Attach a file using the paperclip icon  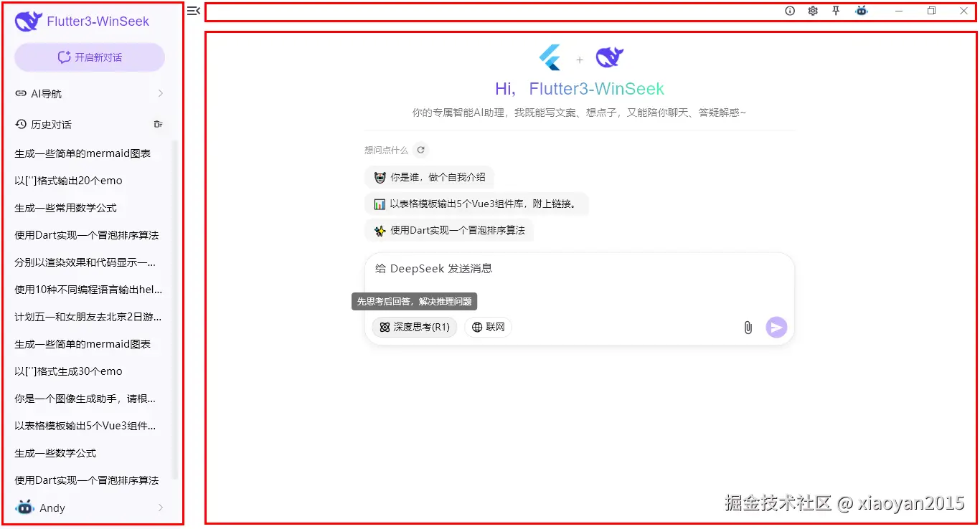click(x=748, y=327)
